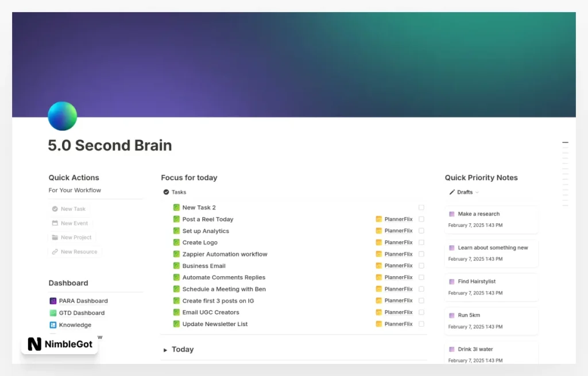588x376 pixels.
Task: Click the green status swatch beside Create Logo
Action: click(176, 242)
